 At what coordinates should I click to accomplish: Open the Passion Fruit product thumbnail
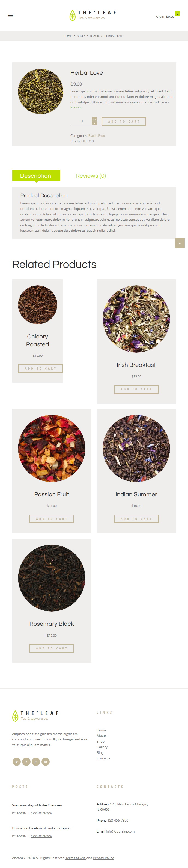[x=52, y=448]
